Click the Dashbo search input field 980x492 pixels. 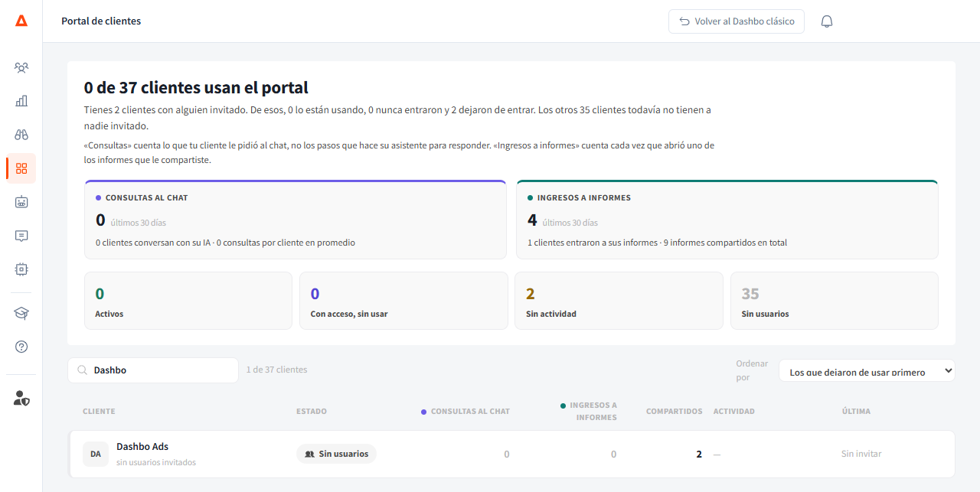[153, 370]
